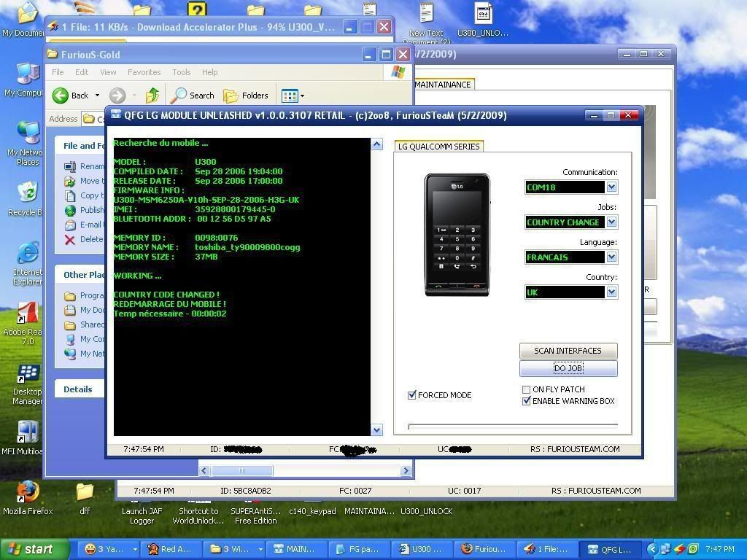Image resolution: width=747 pixels, height=560 pixels.
Task: Select the MAINTAINANCE tab in the back window
Action: [443, 85]
